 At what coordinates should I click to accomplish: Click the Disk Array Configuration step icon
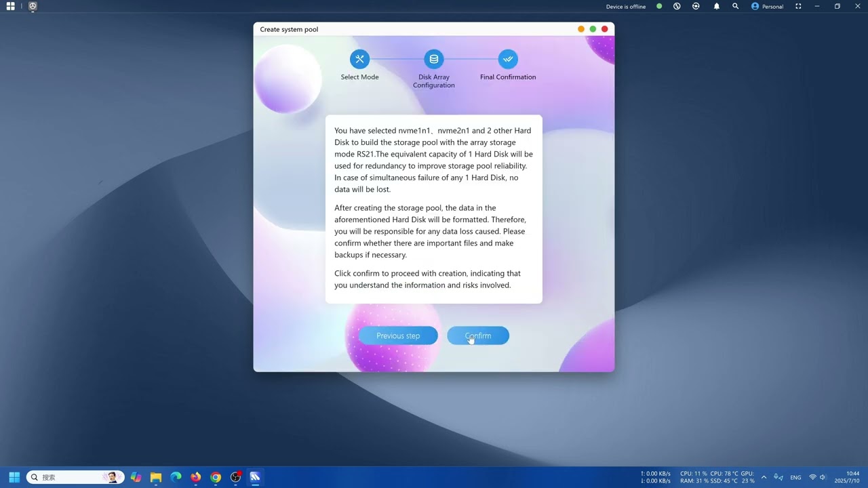[434, 59]
